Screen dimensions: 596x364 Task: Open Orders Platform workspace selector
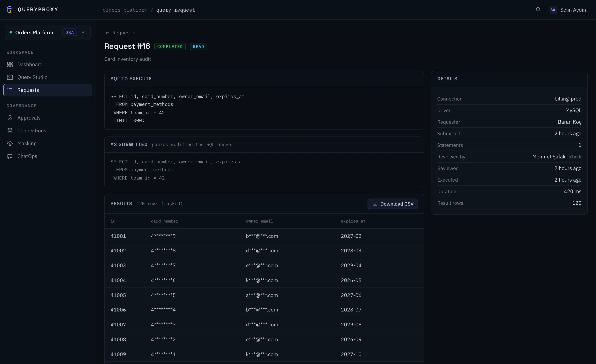coord(48,32)
